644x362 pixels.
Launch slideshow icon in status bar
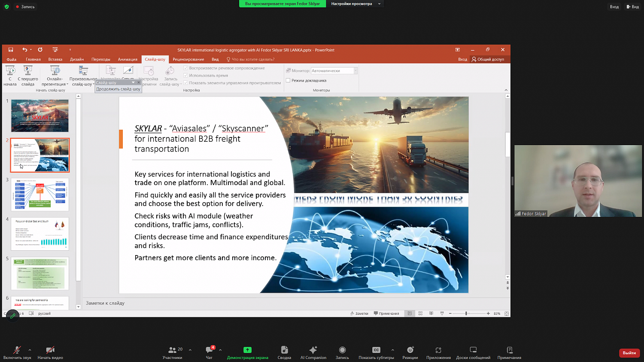click(x=442, y=313)
